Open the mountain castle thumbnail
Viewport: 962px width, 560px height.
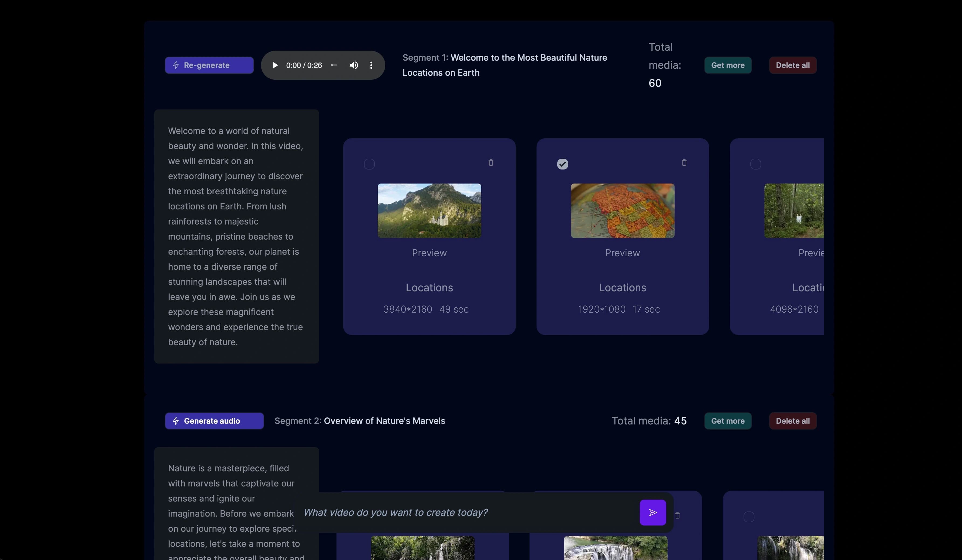pos(429,210)
